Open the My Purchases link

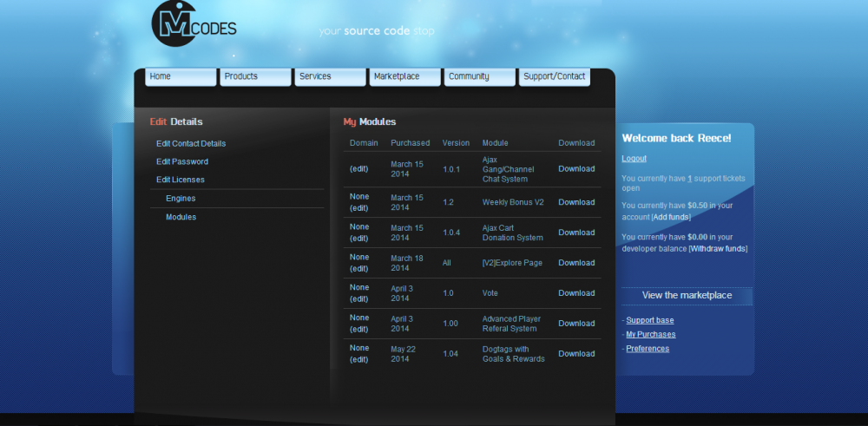650,334
